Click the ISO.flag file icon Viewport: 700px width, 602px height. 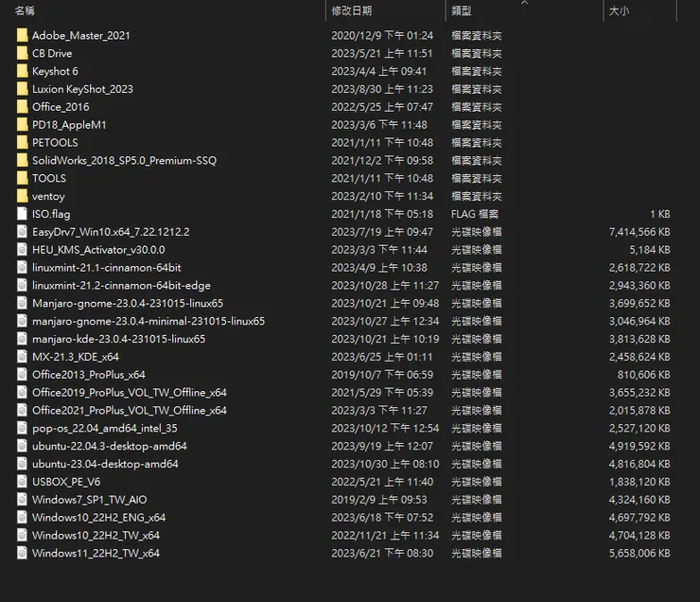tap(23, 214)
